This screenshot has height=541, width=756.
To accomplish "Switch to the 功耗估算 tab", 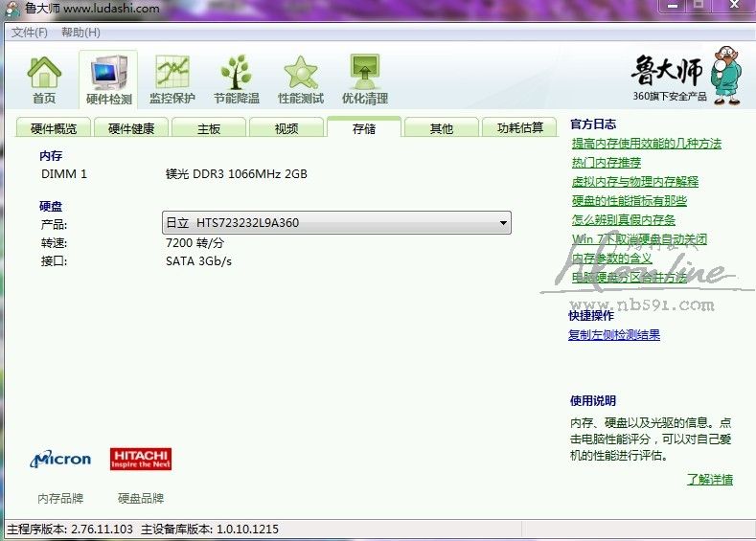I will click(x=519, y=127).
